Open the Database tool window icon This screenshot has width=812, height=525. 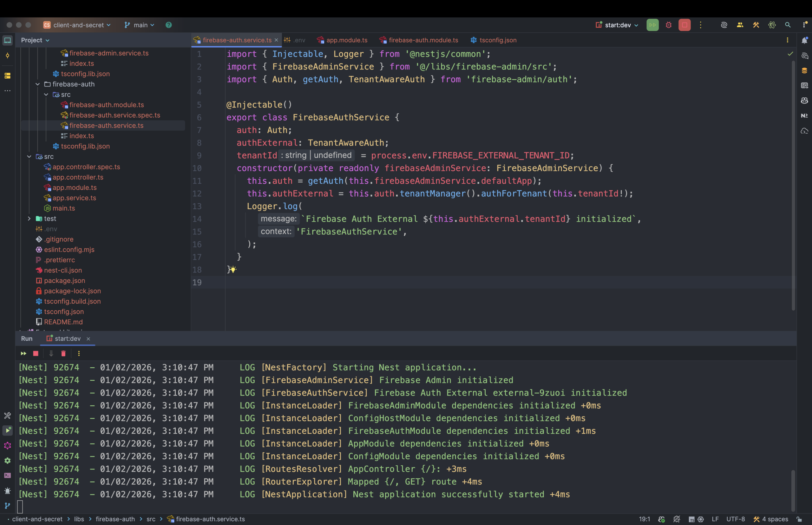[x=804, y=70]
